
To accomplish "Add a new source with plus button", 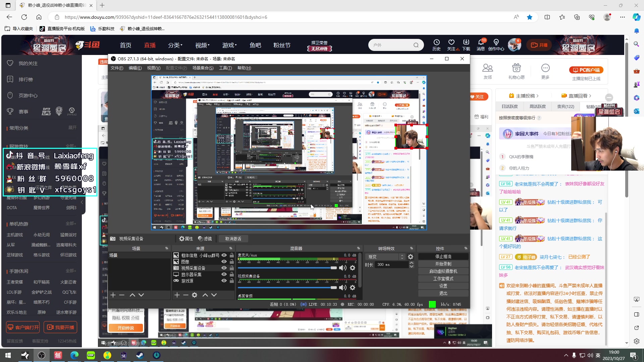I will pyautogui.click(x=177, y=295).
